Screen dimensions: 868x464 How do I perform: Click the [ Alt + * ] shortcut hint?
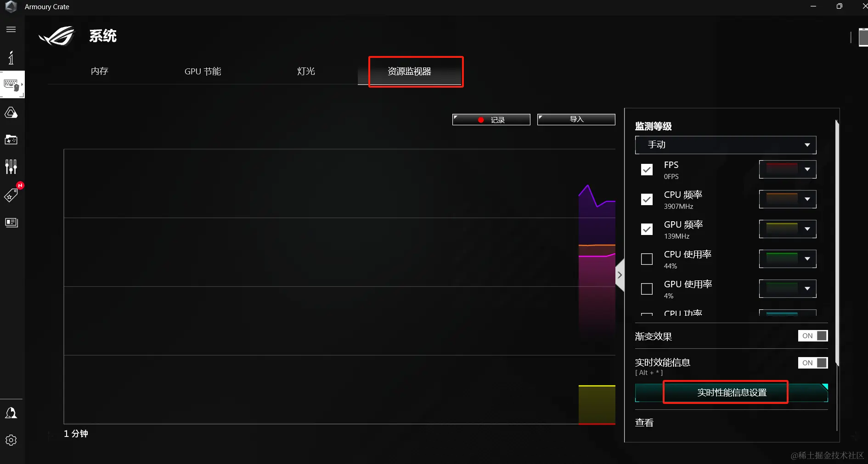click(x=649, y=373)
